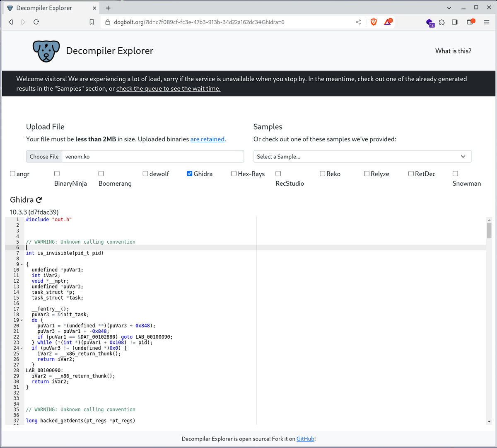The width and height of the screenshot is (497, 448).
Task: Close the Decompiler Explorer tab
Action: tap(94, 8)
